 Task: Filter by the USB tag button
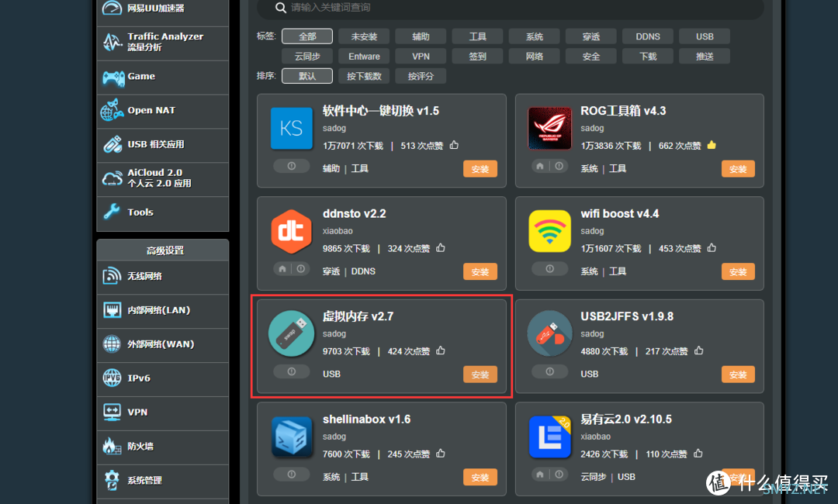coord(705,36)
